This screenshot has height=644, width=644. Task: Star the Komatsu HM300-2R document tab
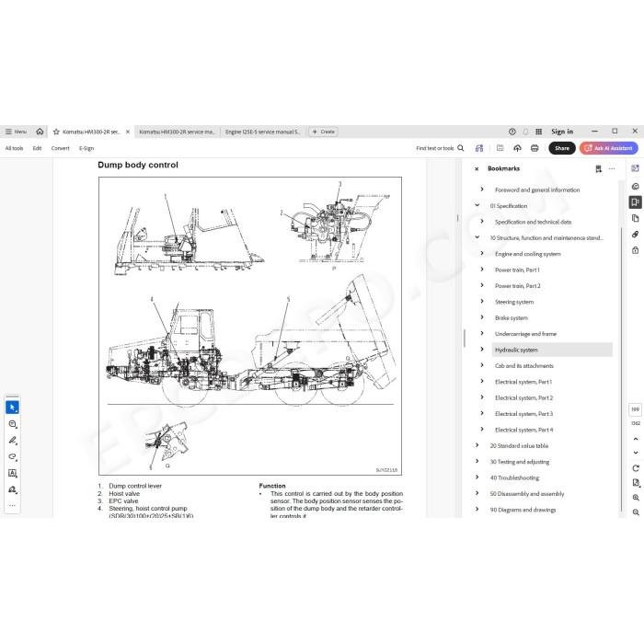click(x=56, y=132)
